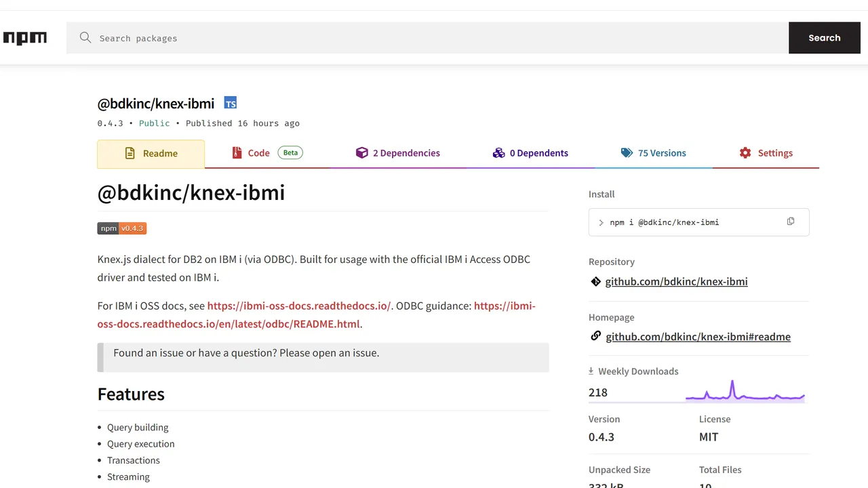Open the Readme tab
This screenshot has width=868, height=488.
151,154
